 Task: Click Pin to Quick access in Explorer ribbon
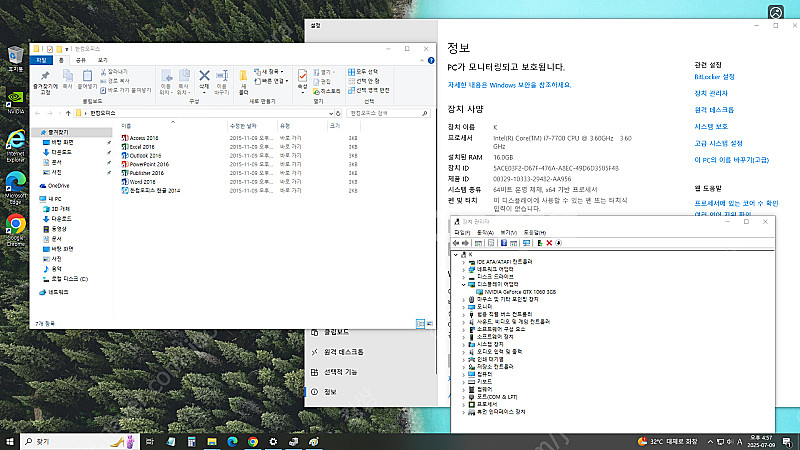pyautogui.click(x=45, y=83)
